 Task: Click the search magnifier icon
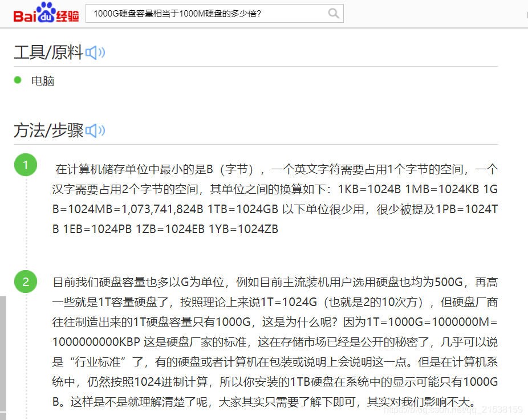coord(334,14)
